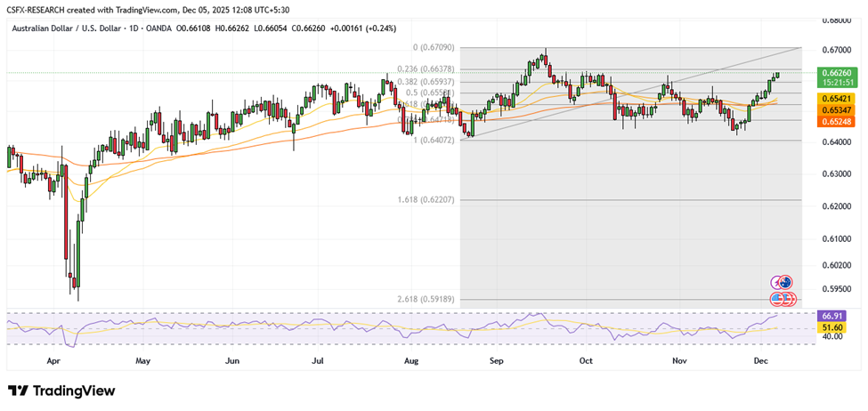868x411 pixels.
Task: Click the Sep label on time axis
Action: tap(497, 362)
